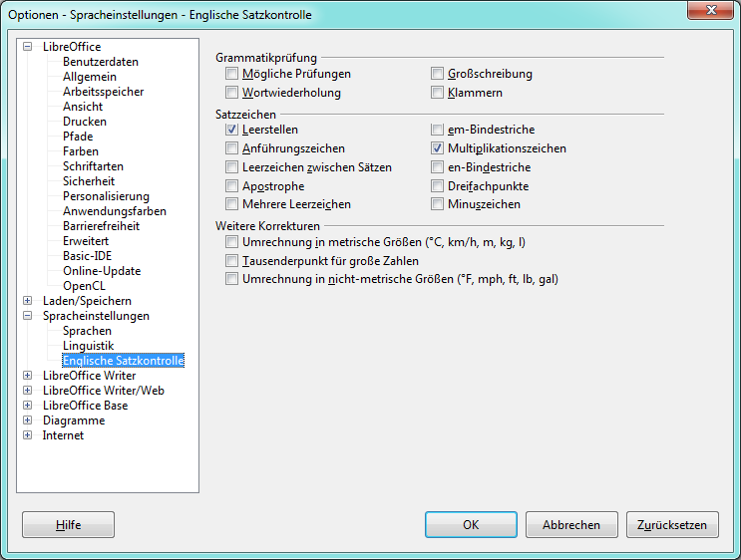Select Farben in the options tree
This screenshot has height=560, width=741.
[81, 151]
